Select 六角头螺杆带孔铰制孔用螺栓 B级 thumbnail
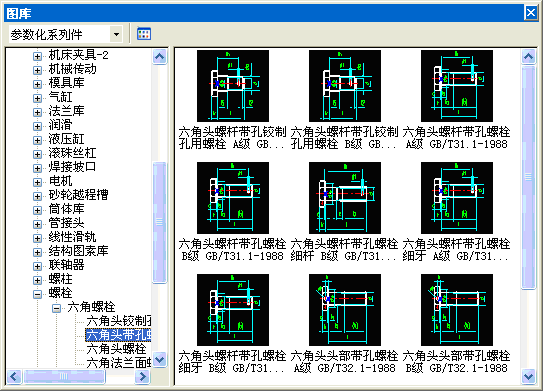This screenshot has width=543, height=391. tap(345, 86)
